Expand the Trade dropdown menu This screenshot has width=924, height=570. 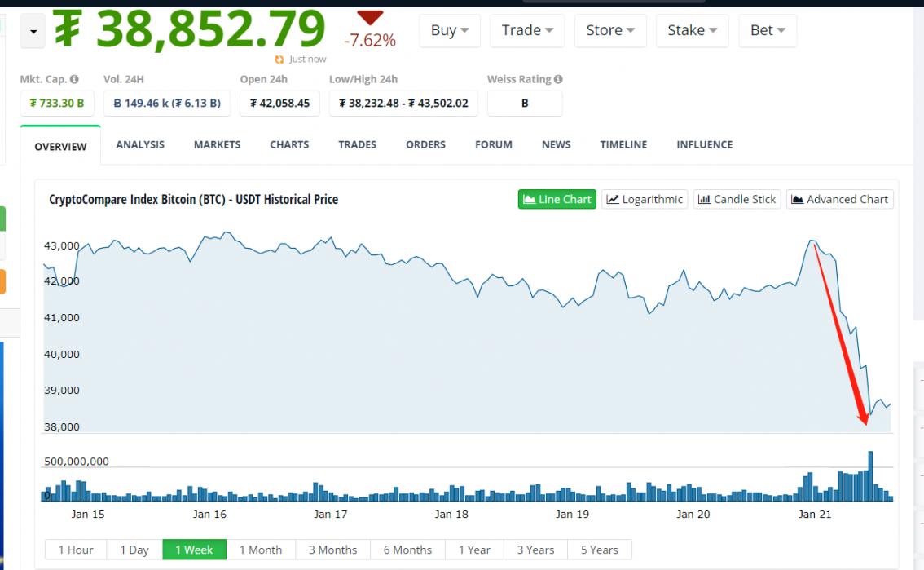pyautogui.click(x=527, y=30)
